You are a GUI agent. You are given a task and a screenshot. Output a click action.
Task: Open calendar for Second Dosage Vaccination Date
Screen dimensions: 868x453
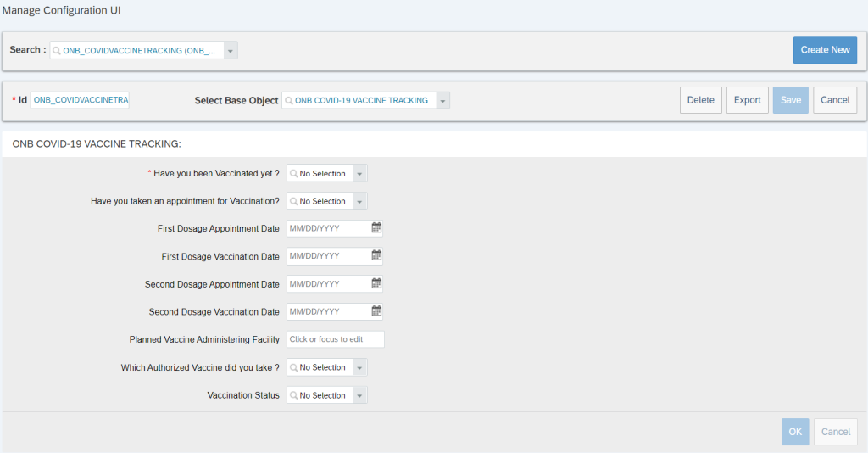(376, 311)
